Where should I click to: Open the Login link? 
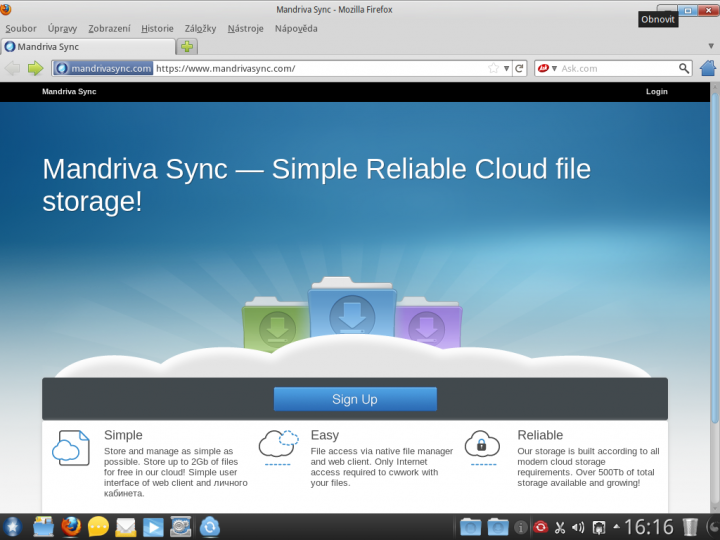pyautogui.click(x=657, y=91)
